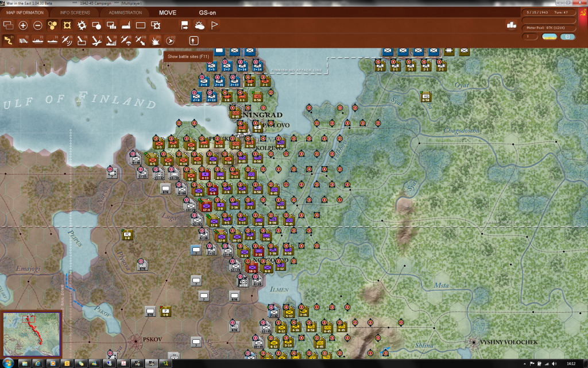
Task: Click the rectangle with circle icon
Action: click(96, 25)
